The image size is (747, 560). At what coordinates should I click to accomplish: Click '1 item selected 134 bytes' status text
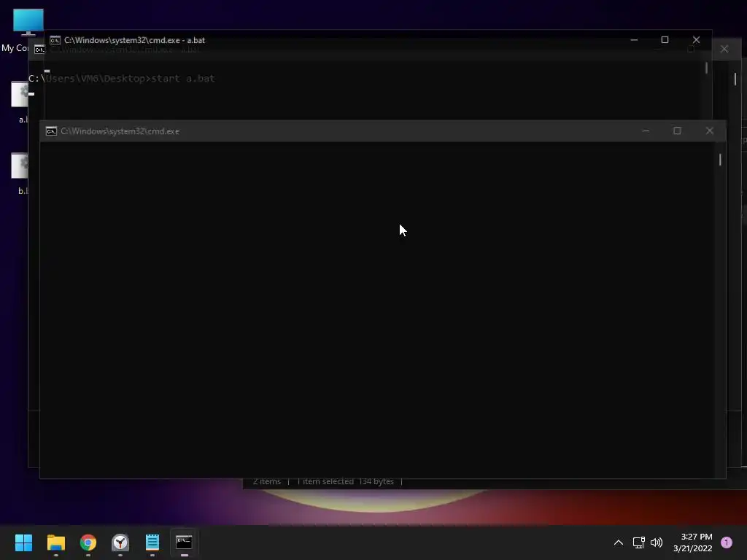tap(345, 481)
